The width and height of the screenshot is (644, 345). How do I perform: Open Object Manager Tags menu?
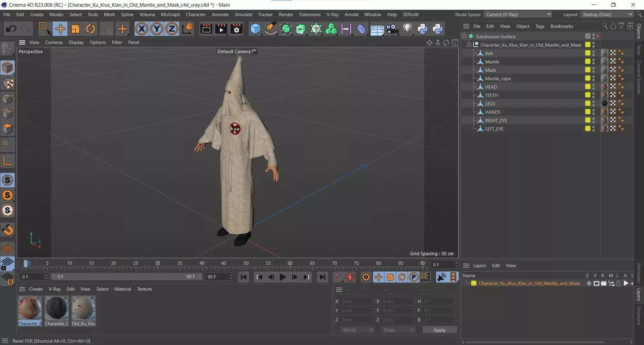point(540,26)
